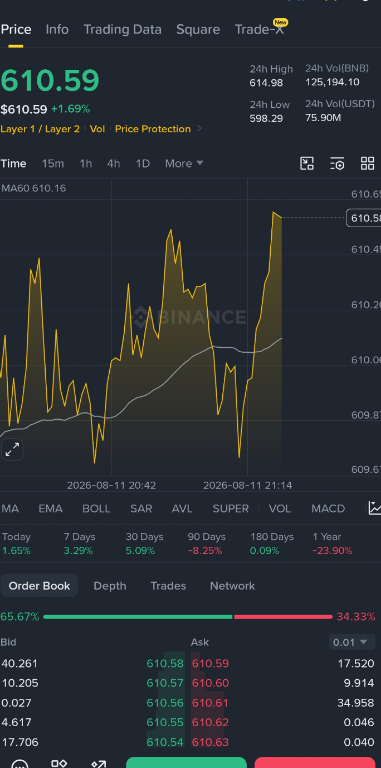Select bid price 610.57

[165, 683]
